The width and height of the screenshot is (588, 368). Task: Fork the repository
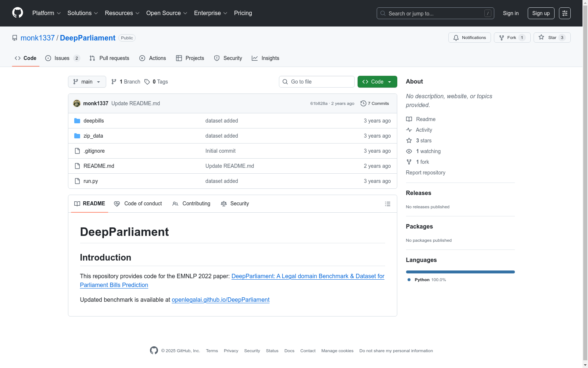pos(512,38)
